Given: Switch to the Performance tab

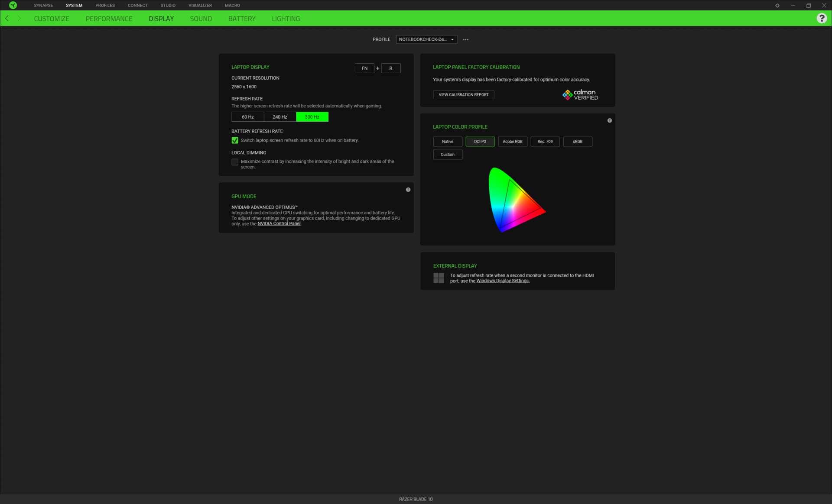Looking at the screenshot, I should click(x=109, y=19).
